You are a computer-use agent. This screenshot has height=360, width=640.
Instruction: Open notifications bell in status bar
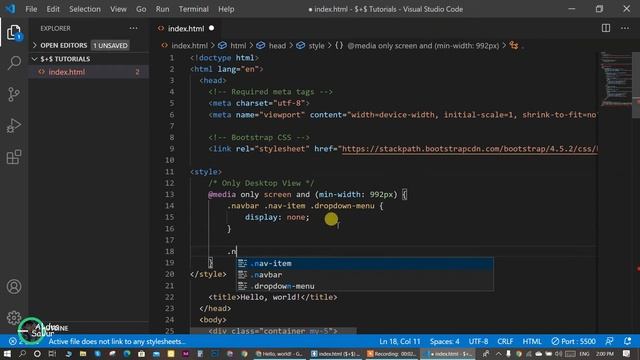click(627, 341)
